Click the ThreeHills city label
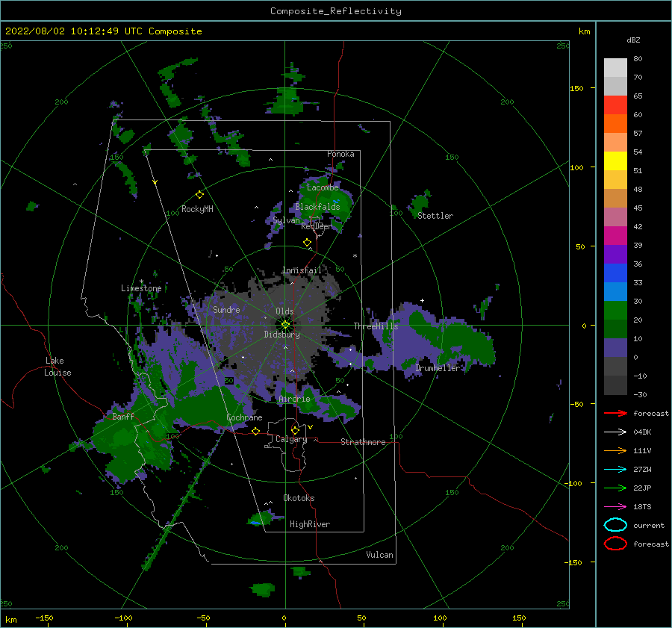Viewport: 672px width, 628px height. pyautogui.click(x=376, y=326)
